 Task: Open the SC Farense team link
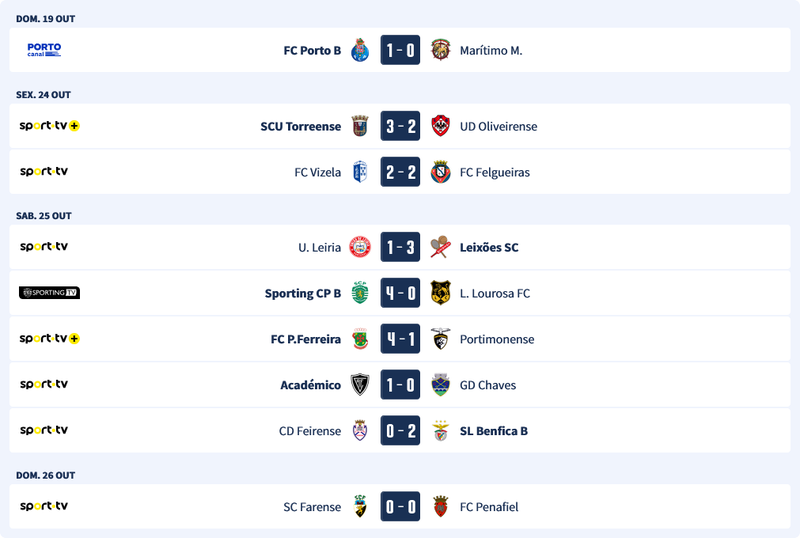[x=312, y=507]
